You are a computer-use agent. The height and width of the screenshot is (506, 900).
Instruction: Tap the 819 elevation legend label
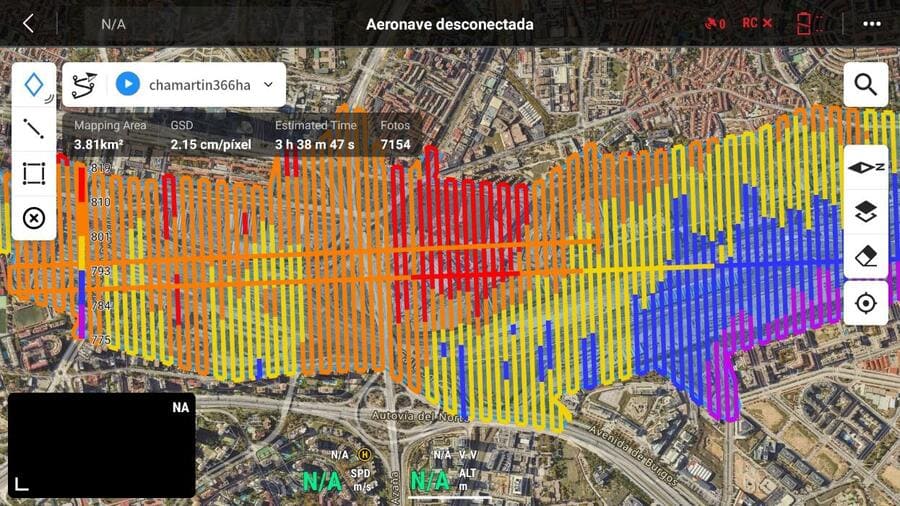[100, 168]
